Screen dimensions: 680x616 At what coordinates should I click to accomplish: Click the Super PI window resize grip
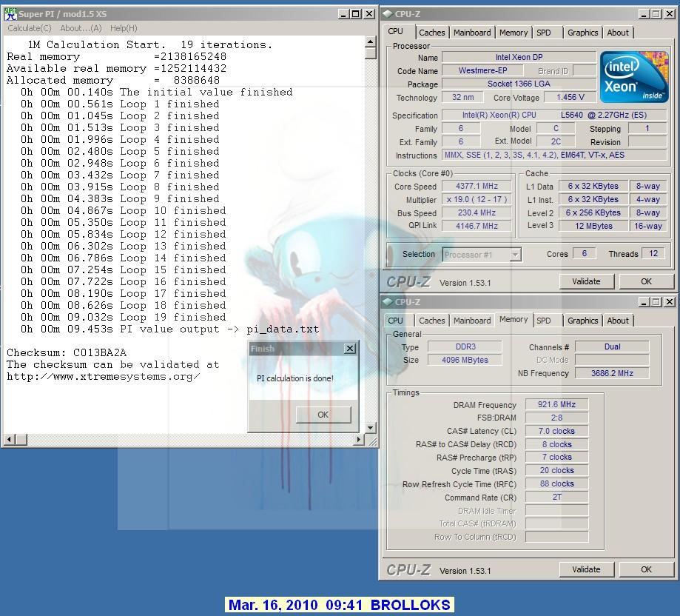[x=372, y=441]
